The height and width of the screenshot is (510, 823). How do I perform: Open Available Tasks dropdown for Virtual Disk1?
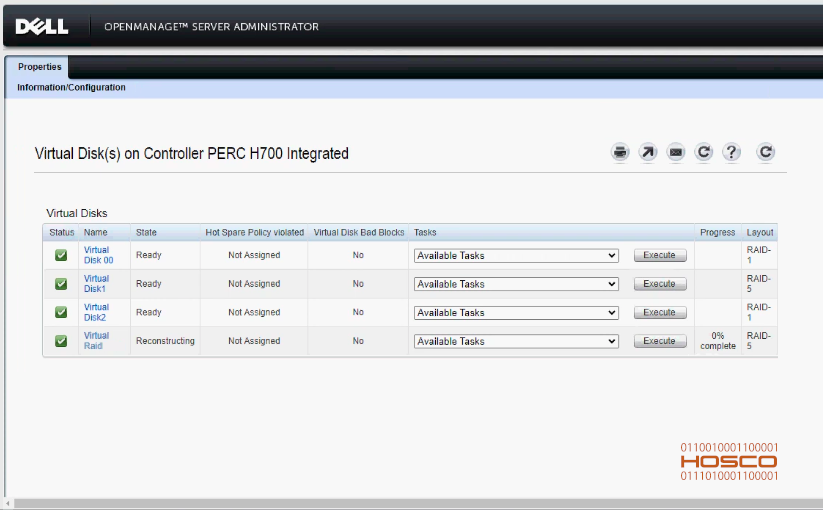coord(516,284)
